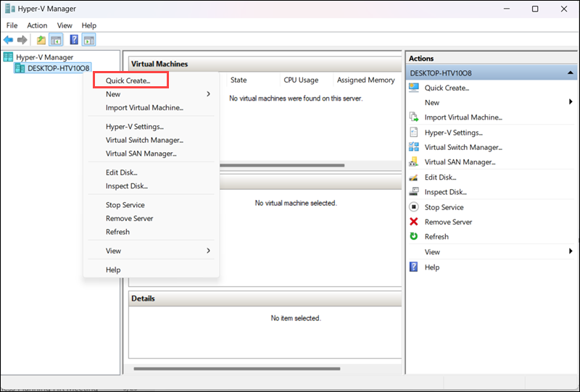
Task: Click the blue Help question-mark toolbar icon
Action: 74,40
